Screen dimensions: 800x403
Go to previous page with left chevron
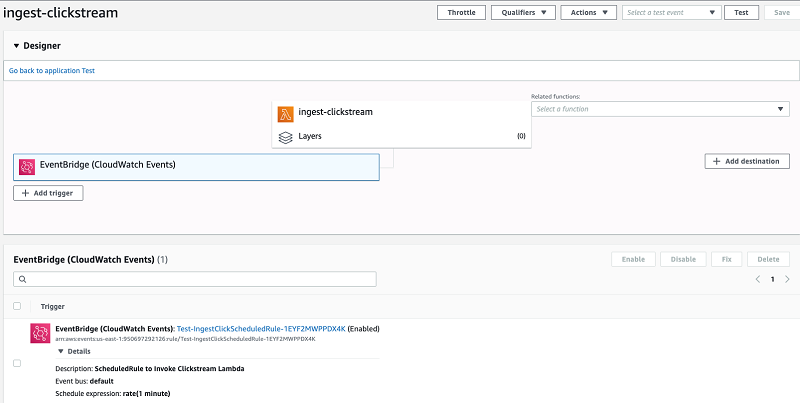pos(758,279)
